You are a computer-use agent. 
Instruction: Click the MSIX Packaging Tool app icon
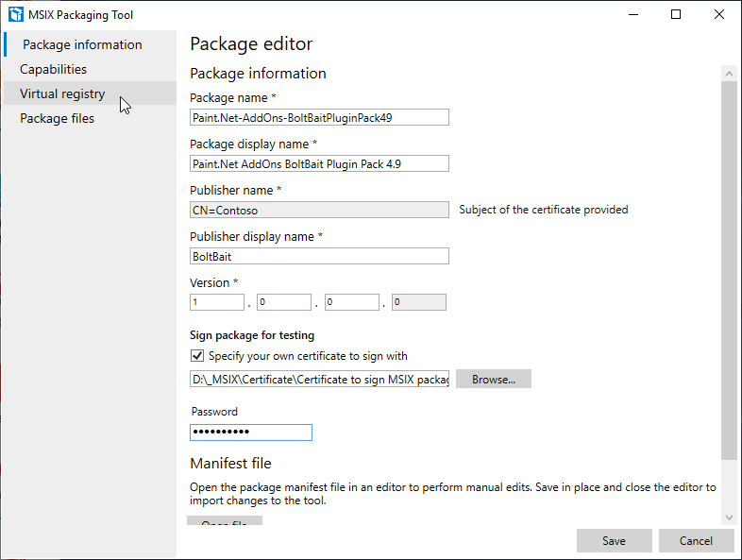point(15,14)
